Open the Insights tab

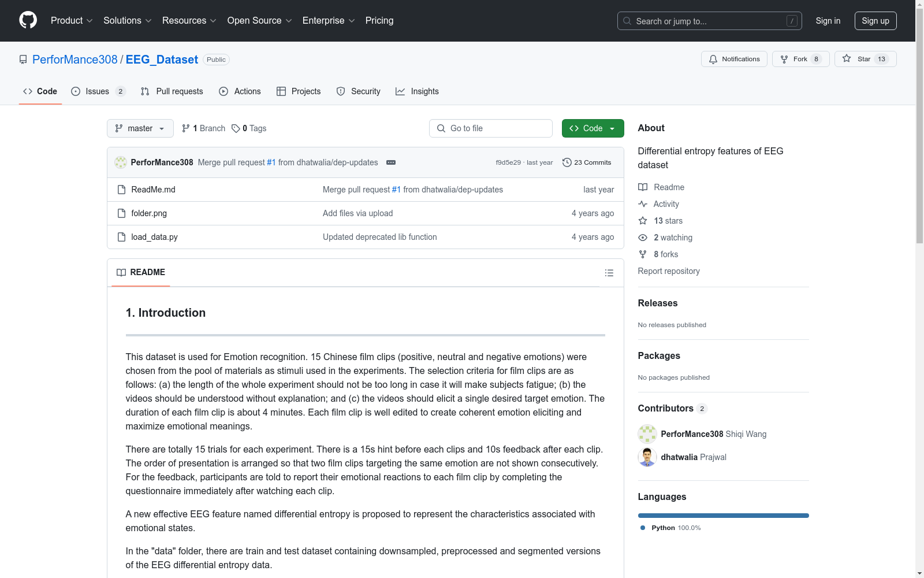coord(417,91)
